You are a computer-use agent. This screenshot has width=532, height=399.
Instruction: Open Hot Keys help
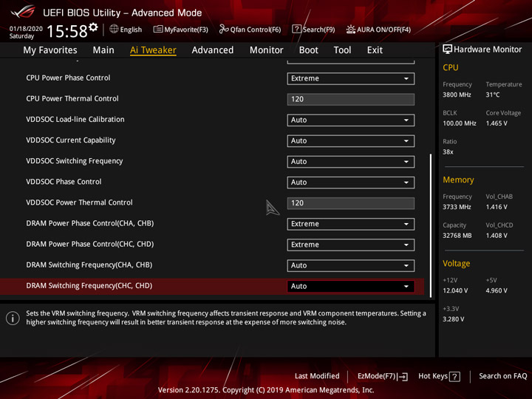pyautogui.click(x=439, y=376)
